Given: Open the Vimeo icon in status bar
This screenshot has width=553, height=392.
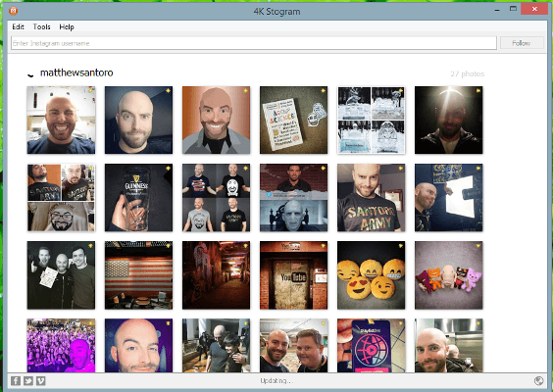Looking at the screenshot, I should pyautogui.click(x=41, y=380).
